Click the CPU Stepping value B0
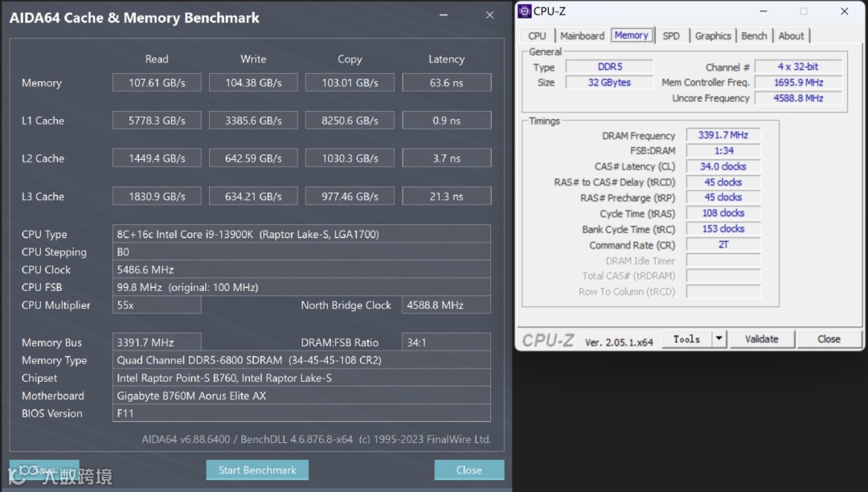The height and width of the screenshot is (492, 868). coord(301,252)
